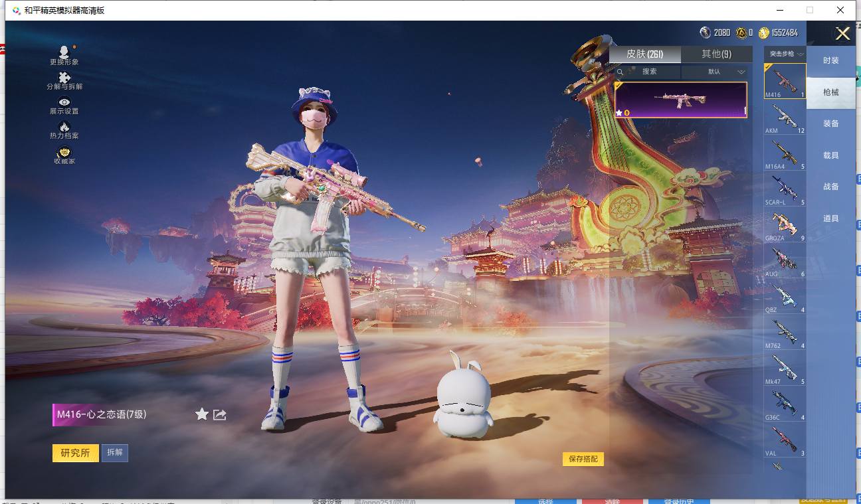
Task: Close the emulator window
Action: (x=840, y=10)
